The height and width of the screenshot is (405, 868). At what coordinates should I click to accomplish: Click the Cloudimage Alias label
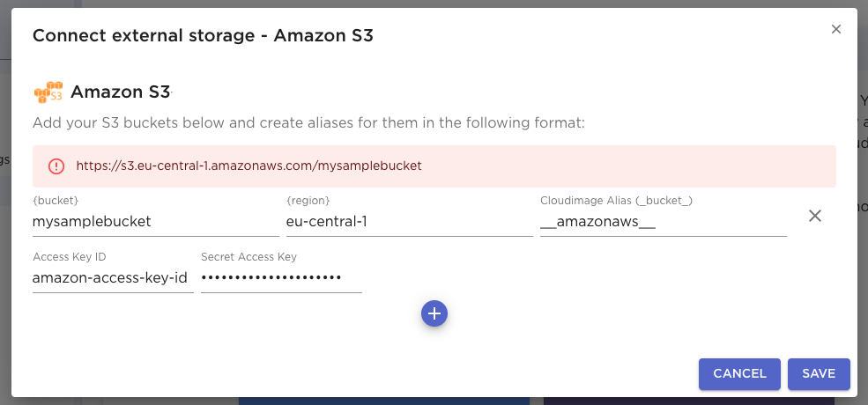coord(617,201)
